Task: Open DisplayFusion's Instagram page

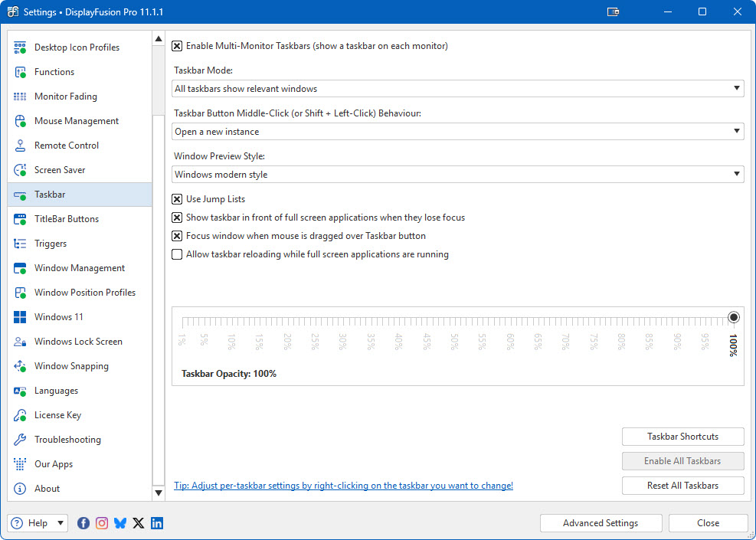Action: 102,522
